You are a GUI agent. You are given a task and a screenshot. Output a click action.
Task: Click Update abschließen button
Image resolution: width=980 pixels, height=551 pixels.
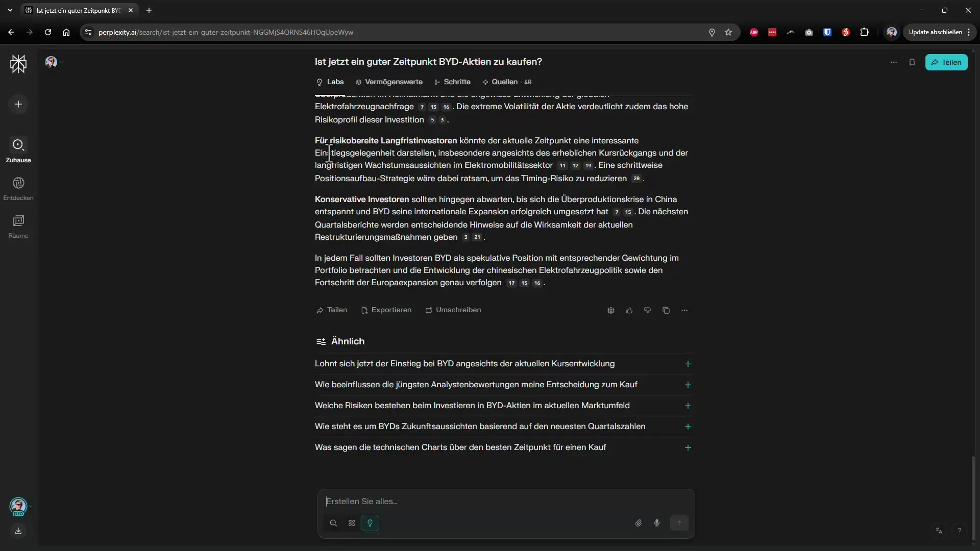click(940, 32)
